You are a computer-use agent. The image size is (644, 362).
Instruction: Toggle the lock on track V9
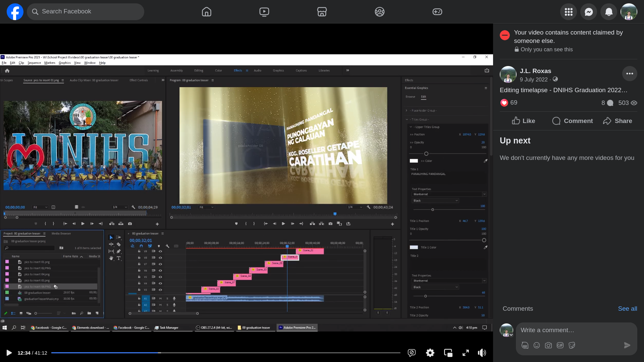point(139,251)
